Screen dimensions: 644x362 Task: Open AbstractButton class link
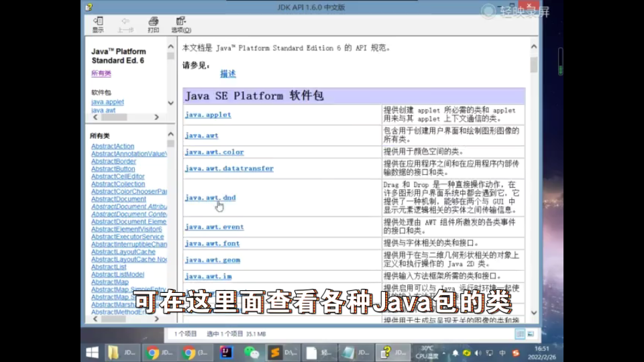[113, 169]
